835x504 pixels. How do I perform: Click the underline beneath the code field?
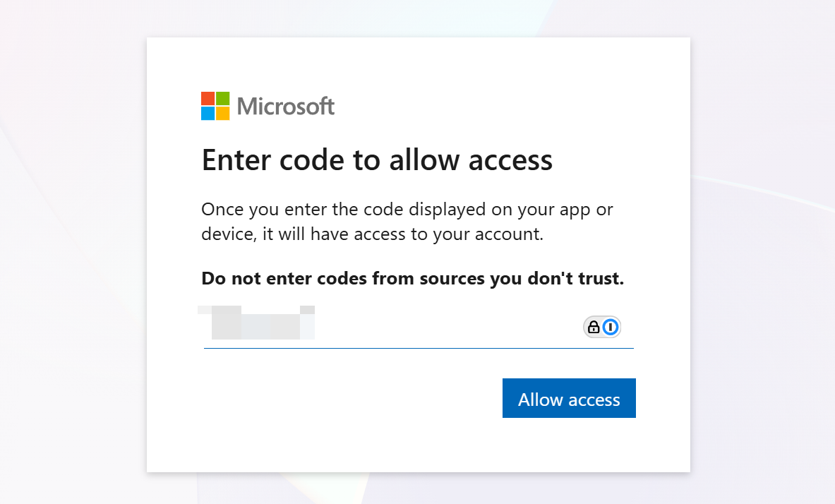[419, 348]
